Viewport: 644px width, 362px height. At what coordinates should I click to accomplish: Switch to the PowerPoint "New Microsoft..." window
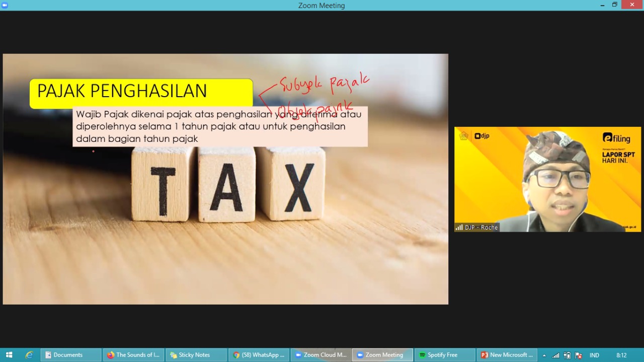(x=507, y=355)
